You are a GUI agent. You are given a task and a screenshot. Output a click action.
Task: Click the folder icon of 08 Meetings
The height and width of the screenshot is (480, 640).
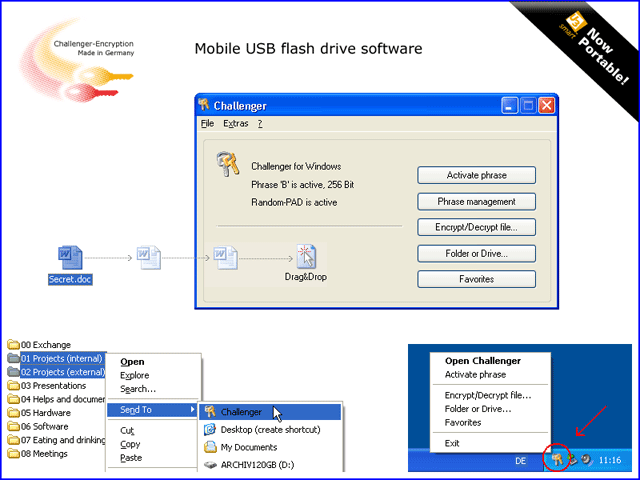point(13,453)
